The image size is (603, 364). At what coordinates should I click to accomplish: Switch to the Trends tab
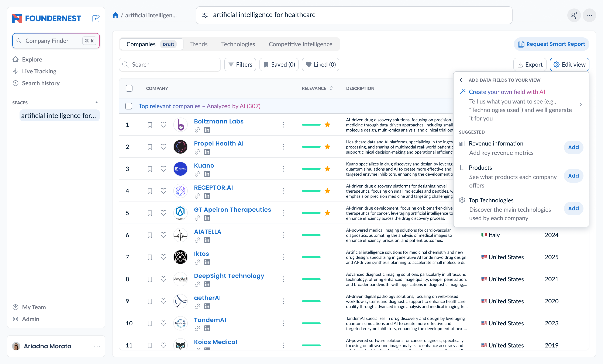(199, 44)
